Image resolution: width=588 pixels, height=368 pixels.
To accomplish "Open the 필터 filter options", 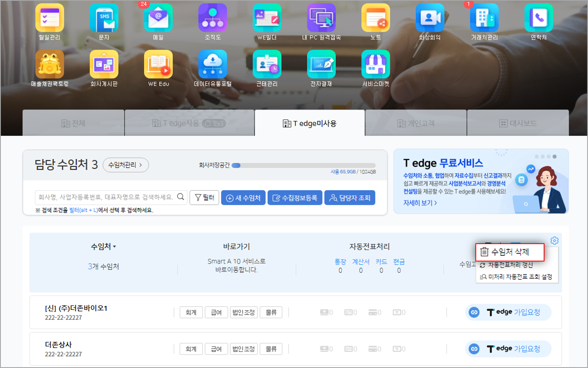I will [x=204, y=198].
